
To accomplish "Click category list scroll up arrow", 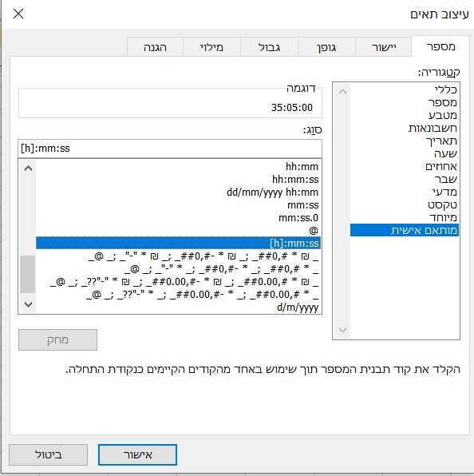I will [x=342, y=91].
